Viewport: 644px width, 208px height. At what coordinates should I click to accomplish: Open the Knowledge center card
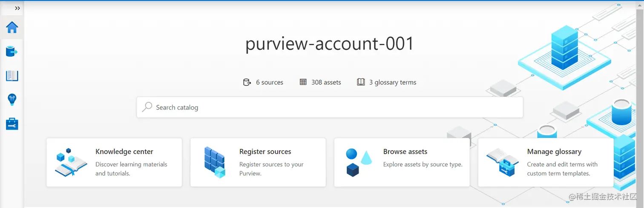coord(114,162)
